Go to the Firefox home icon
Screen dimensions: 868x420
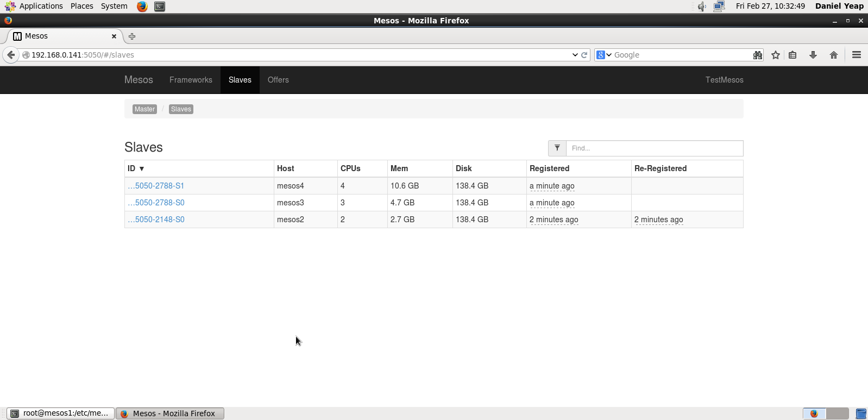[834, 55]
